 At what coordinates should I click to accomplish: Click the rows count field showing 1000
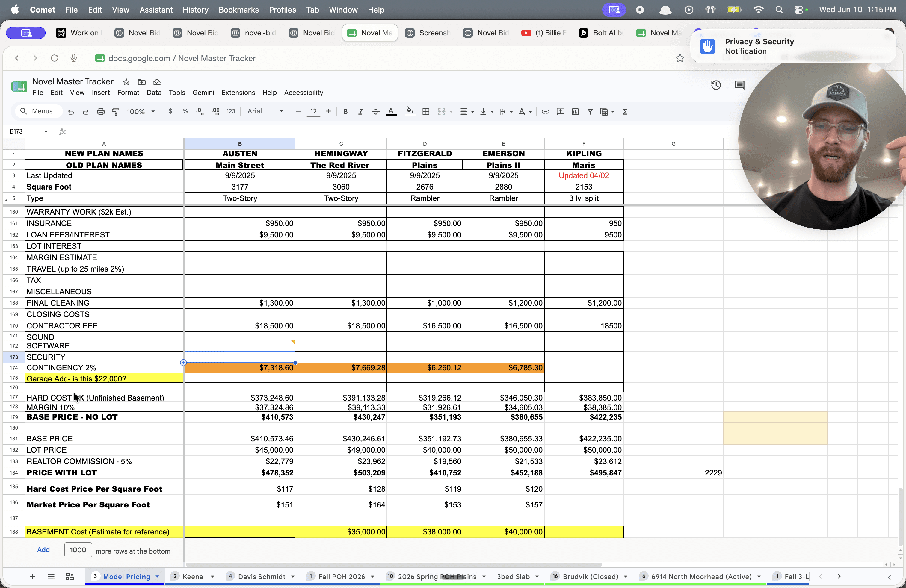pos(78,550)
